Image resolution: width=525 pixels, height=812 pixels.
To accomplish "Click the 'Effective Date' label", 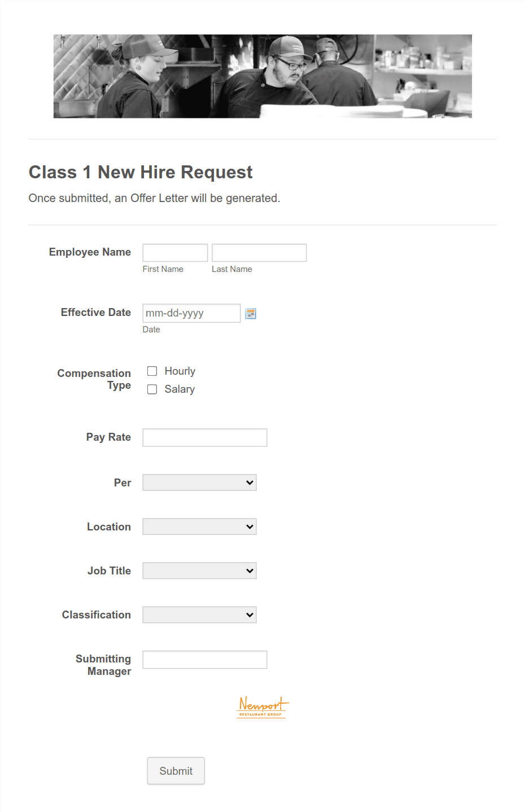I will point(96,313).
